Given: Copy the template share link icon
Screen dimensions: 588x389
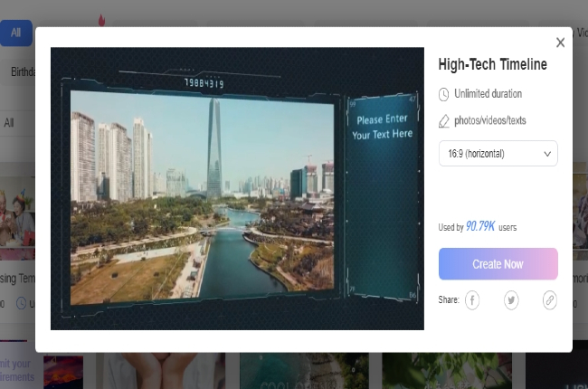Looking at the screenshot, I should point(549,300).
